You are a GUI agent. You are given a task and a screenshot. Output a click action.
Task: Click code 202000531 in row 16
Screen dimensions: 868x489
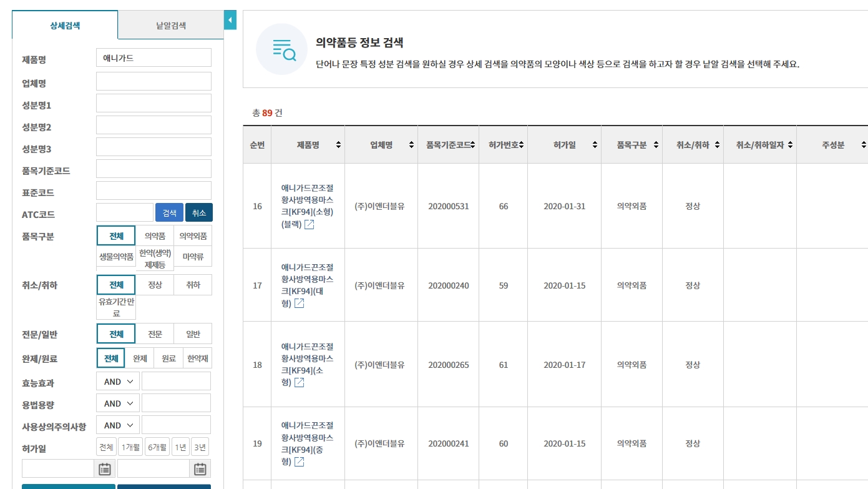click(x=448, y=206)
